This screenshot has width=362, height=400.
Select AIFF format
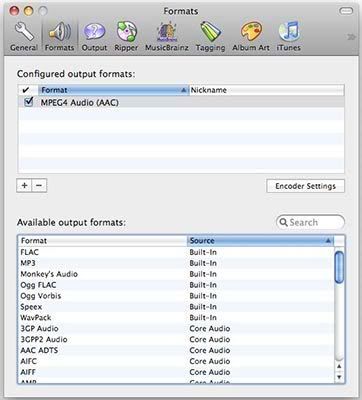[176, 372]
